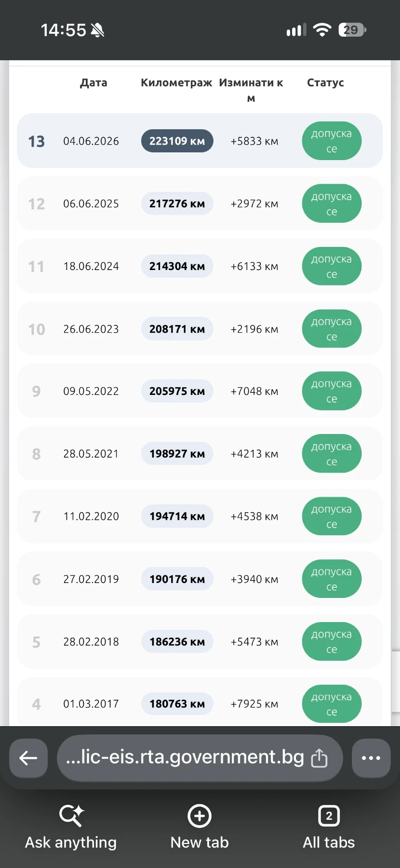Viewport: 400px width, 868px height.
Task: Show All tabs overview
Action: click(329, 827)
